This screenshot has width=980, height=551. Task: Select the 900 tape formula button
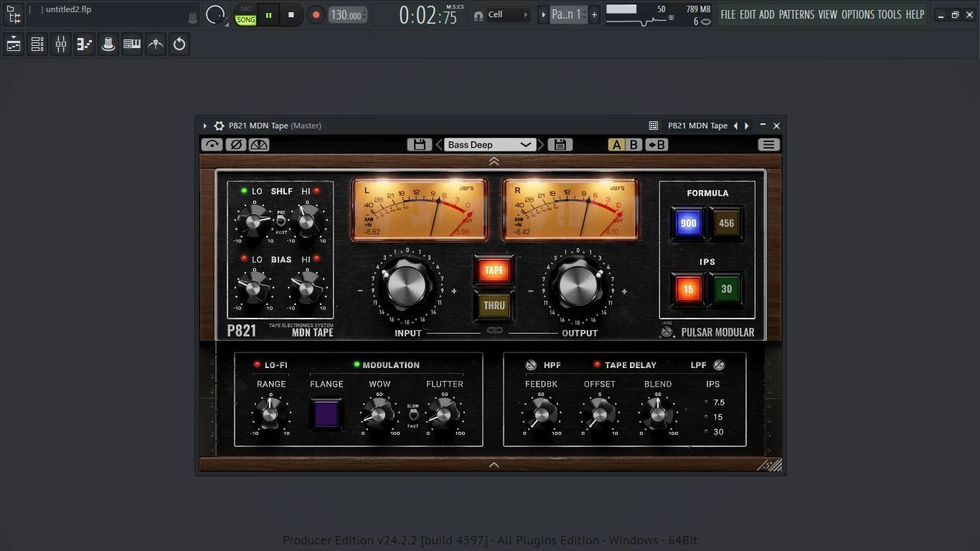(688, 223)
